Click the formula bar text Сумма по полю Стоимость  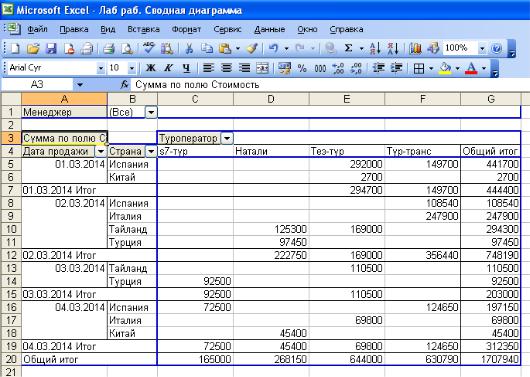[x=197, y=85]
